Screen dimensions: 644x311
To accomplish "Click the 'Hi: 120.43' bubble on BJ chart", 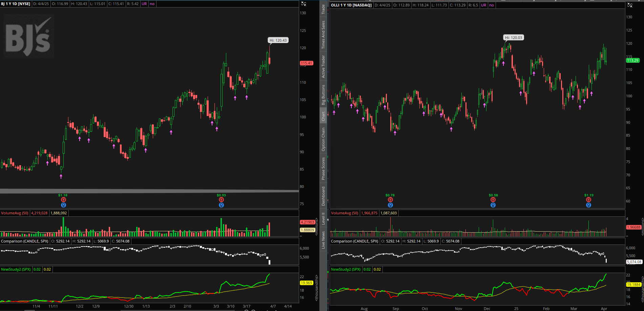I will click(x=278, y=40).
